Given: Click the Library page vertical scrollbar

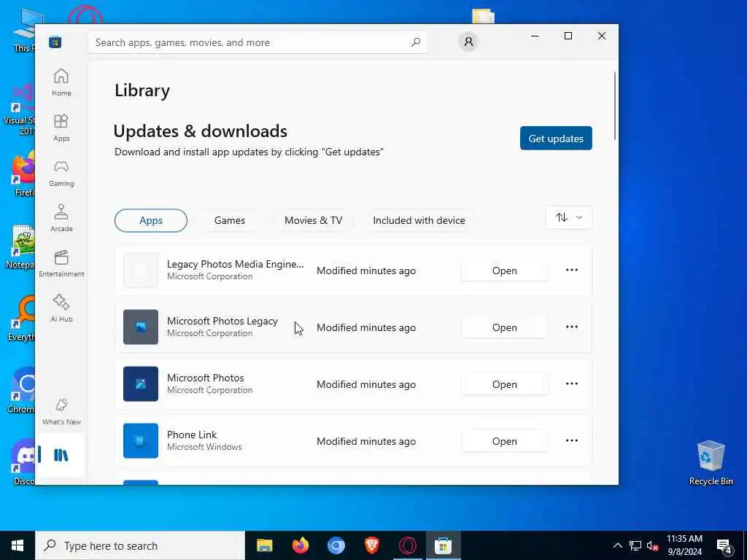Looking at the screenshot, I should [614, 106].
